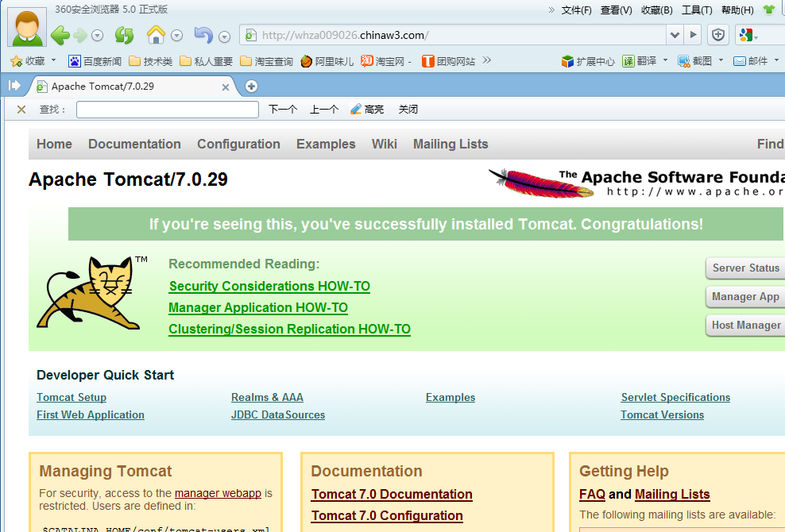This screenshot has width=785, height=532.
Task: Click the 收藏 favorites star button
Action: [28, 61]
